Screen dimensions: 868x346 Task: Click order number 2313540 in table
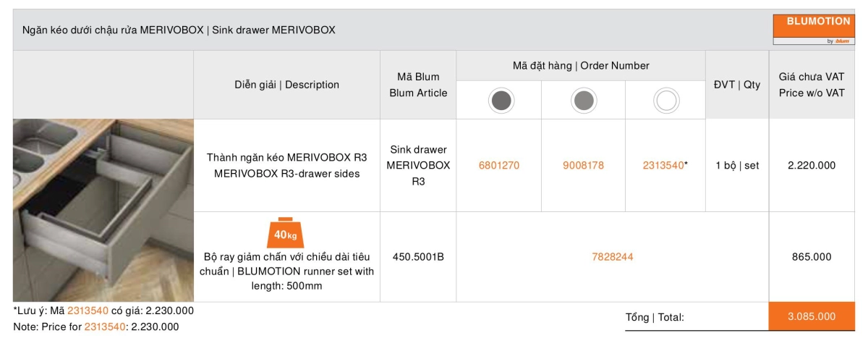[663, 165]
